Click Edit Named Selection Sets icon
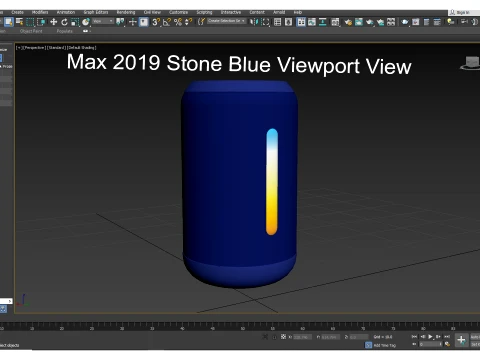Screen dimensions: 480x360 tap(201, 22)
